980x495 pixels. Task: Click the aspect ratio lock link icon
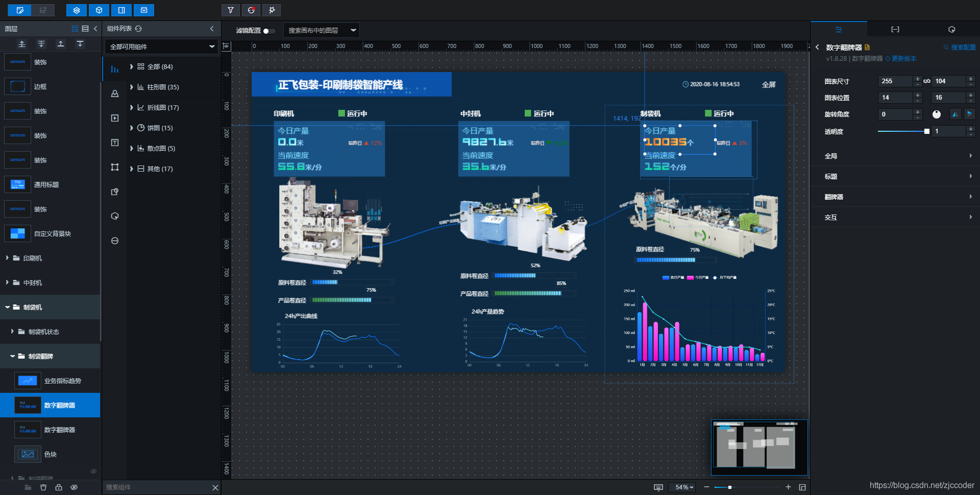(x=926, y=81)
